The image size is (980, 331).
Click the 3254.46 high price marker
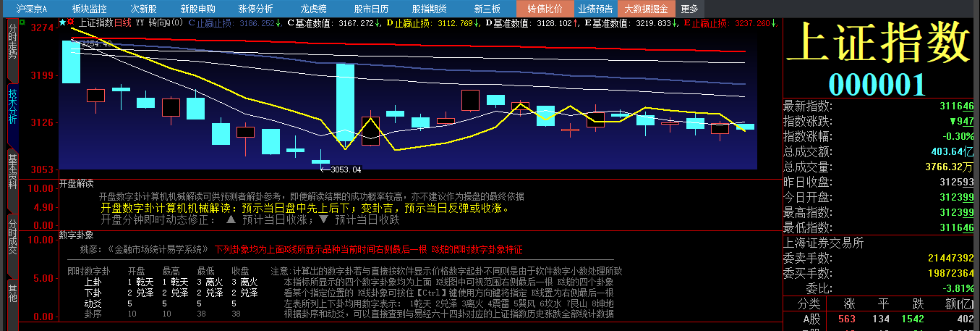tap(96, 43)
